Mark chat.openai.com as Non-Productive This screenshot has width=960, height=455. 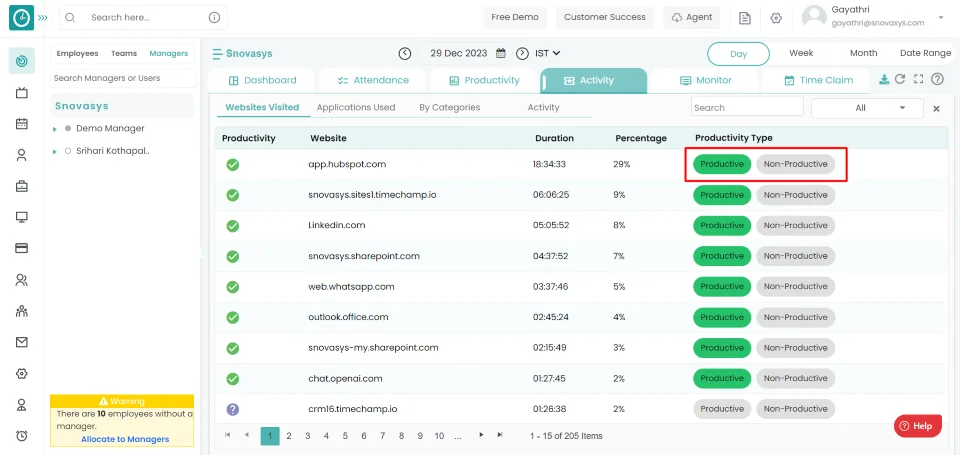(795, 378)
